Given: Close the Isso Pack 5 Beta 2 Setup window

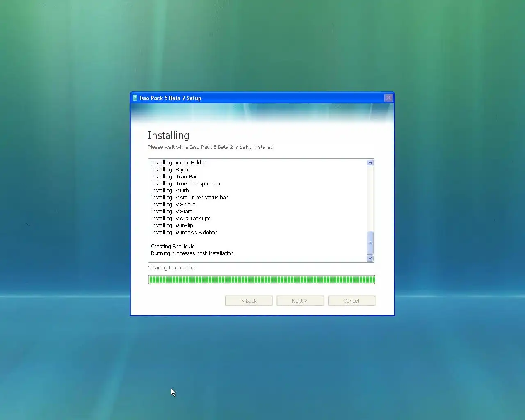Looking at the screenshot, I should [388, 98].
